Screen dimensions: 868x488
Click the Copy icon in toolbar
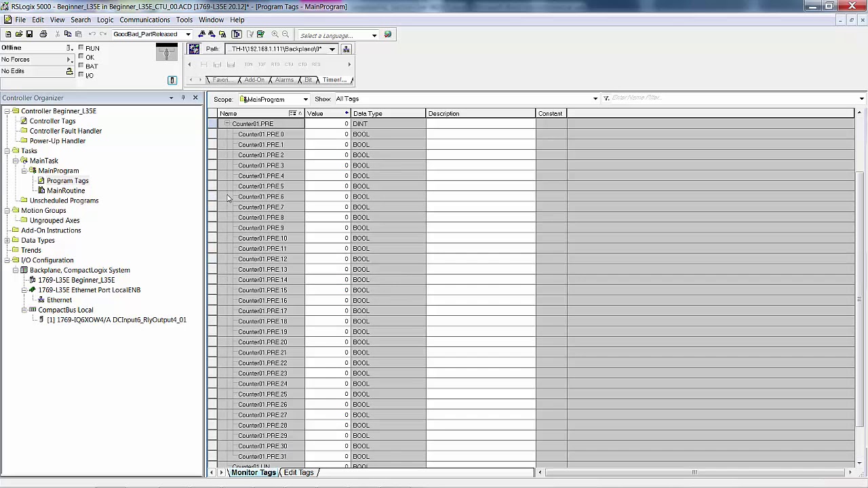tap(68, 35)
